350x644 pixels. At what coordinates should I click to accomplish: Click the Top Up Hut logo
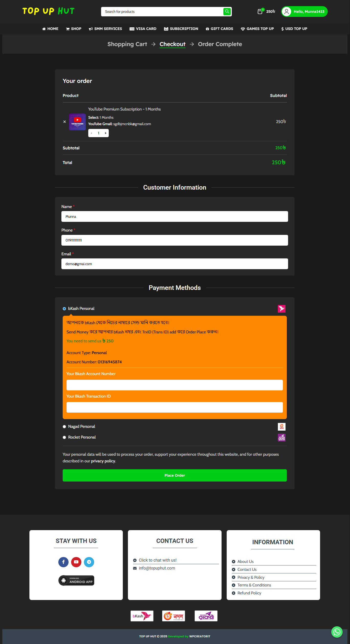(x=48, y=11)
